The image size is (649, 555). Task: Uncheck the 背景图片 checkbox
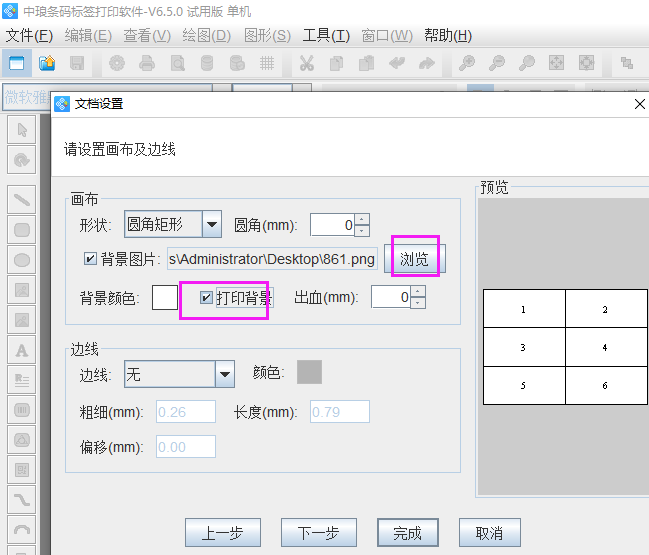click(x=90, y=259)
